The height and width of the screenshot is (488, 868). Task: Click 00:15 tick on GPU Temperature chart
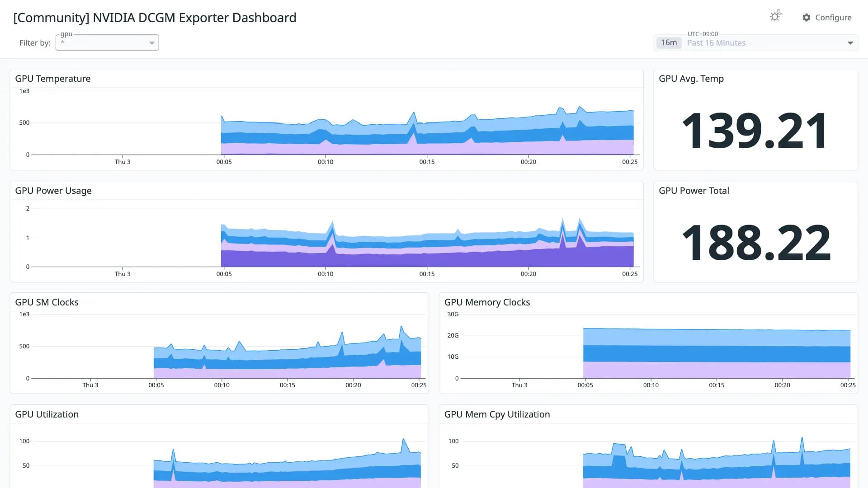pos(427,162)
